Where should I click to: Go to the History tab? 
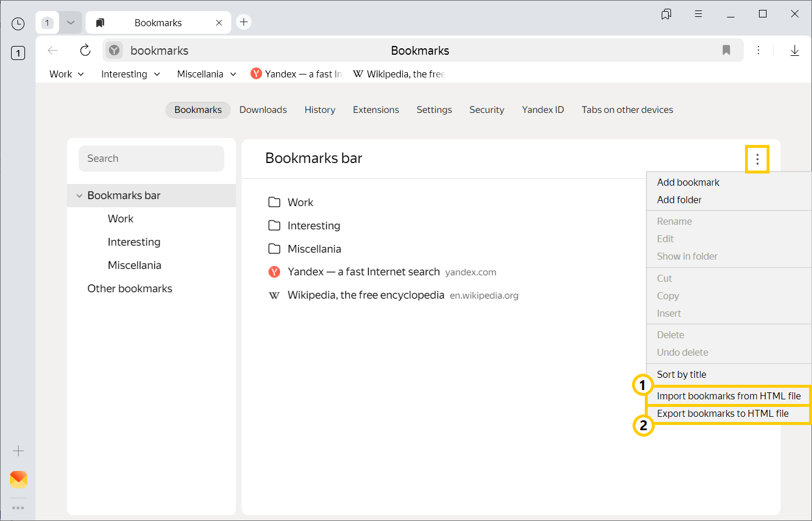[320, 109]
